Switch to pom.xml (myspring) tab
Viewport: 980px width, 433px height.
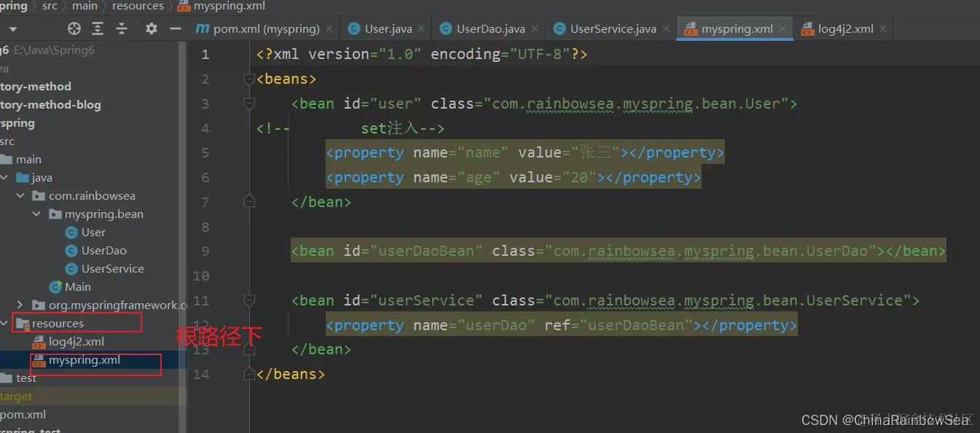coord(266,29)
